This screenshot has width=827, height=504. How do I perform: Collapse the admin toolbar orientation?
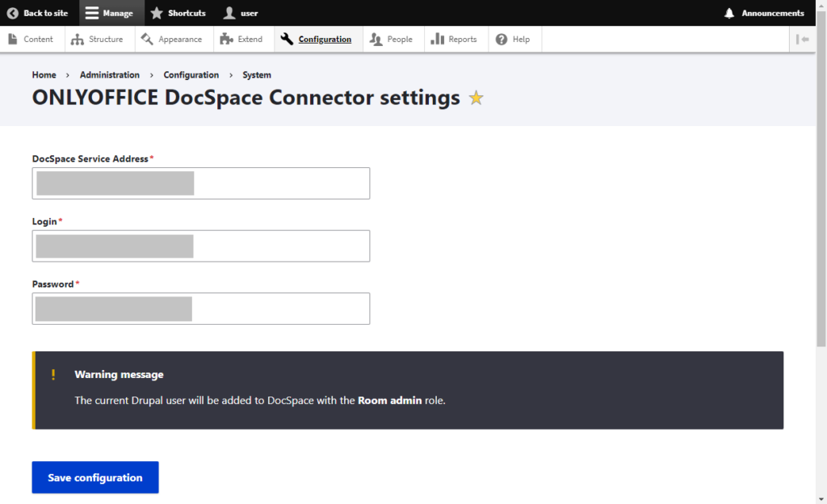click(x=803, y=39)
